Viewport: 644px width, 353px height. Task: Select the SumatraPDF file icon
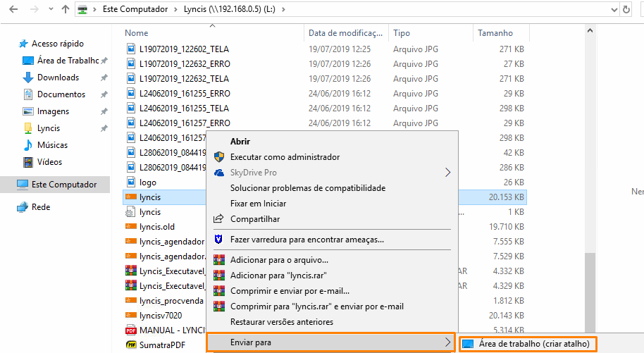point(130,345)
